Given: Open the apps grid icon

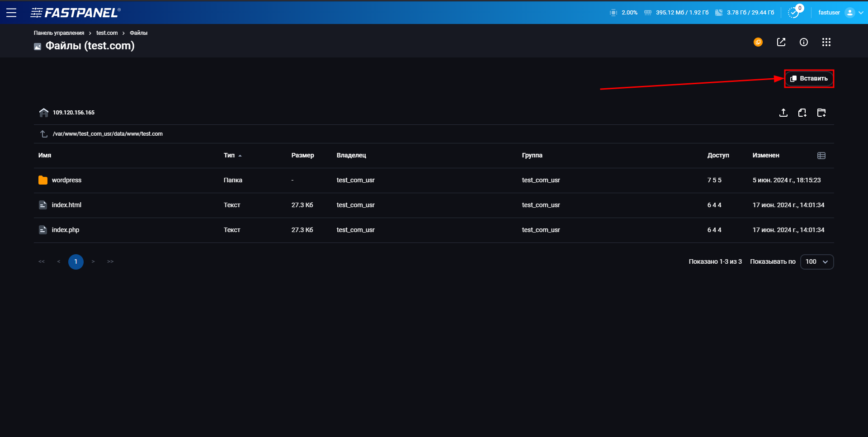Looking at the screenshot, I should click(x=826, y=42).
